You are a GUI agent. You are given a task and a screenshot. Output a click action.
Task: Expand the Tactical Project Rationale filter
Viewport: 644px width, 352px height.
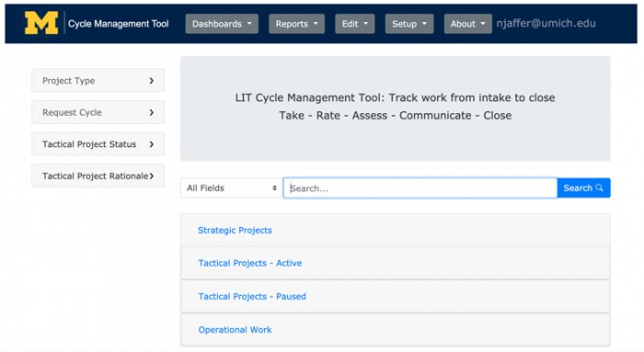tap(98, 176)
